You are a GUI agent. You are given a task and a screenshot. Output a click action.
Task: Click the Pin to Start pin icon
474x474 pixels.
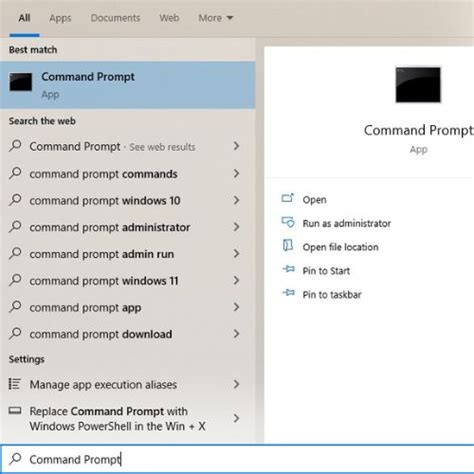(x=288, y=269)
